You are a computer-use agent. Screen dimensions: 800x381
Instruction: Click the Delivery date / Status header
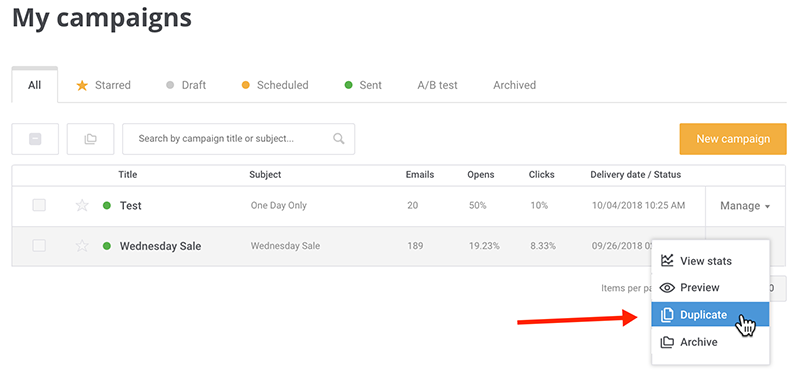coord(636,174)
